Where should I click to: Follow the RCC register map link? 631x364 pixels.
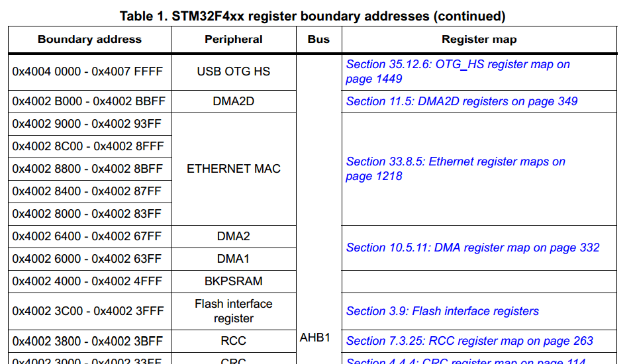tap(469, 341)
